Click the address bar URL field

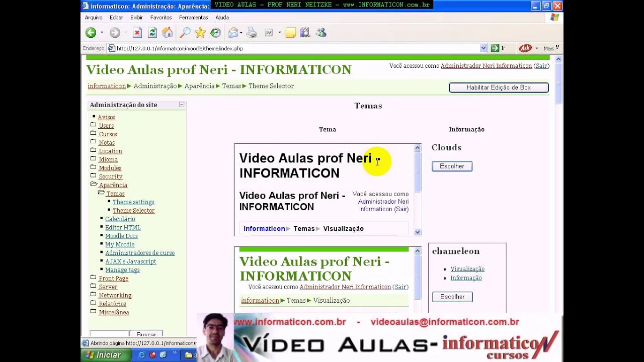click(x=297, y=48)
